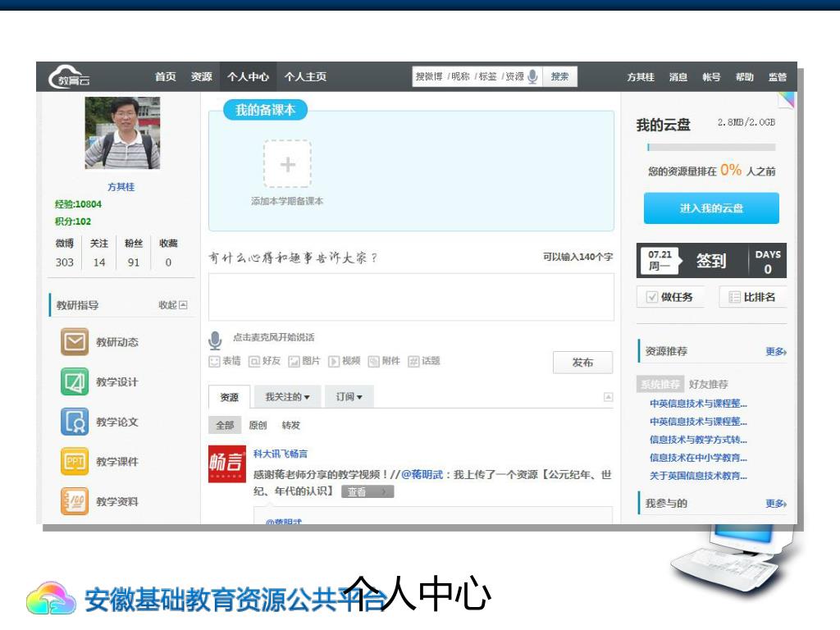Open the 教学论文 blue icon

click(x=75, y=422)
